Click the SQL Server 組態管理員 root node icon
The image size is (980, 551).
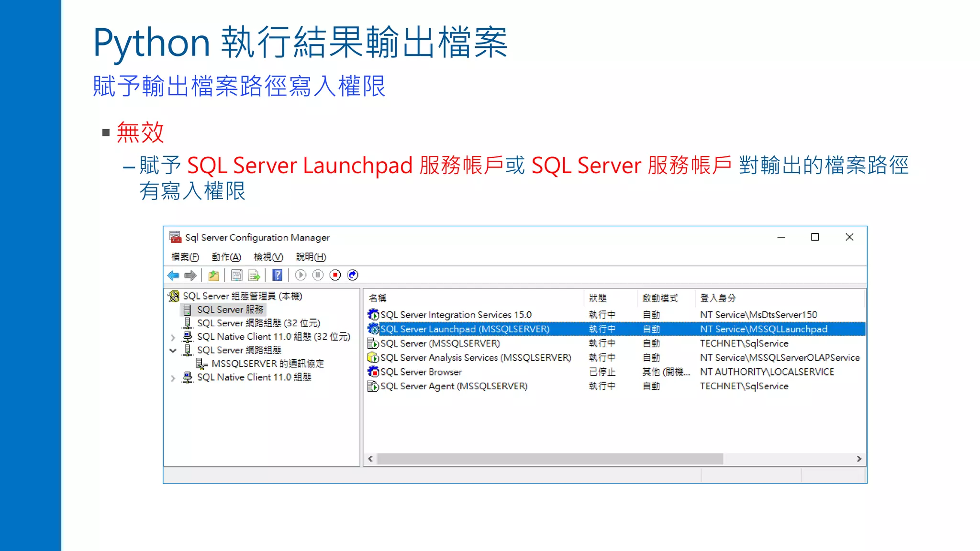click(174, 297)
